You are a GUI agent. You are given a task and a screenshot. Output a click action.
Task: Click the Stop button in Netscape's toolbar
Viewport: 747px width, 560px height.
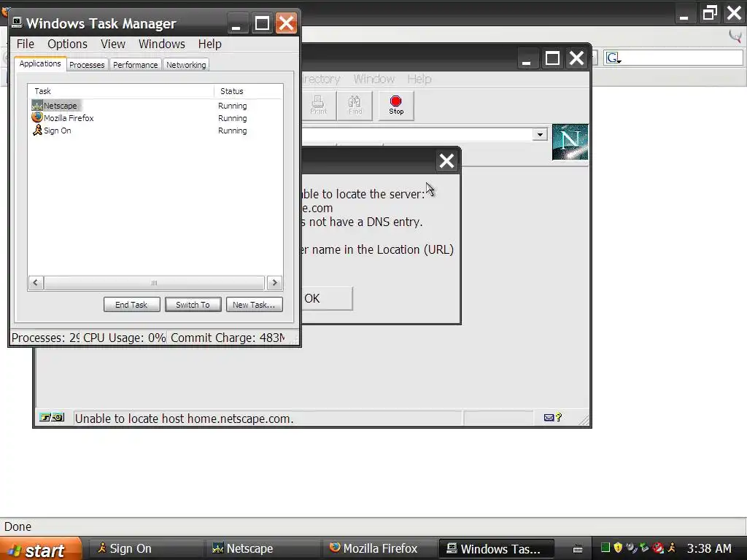pos(396,105)
